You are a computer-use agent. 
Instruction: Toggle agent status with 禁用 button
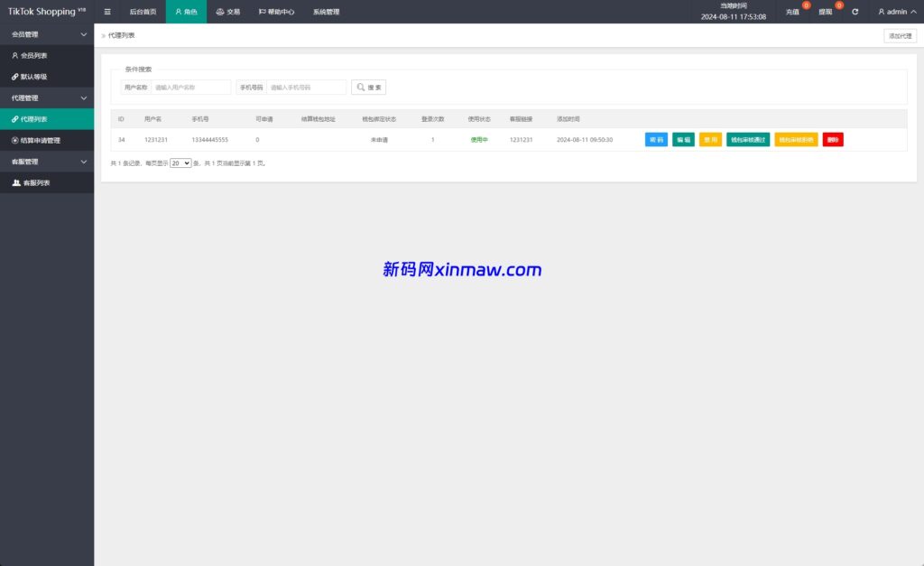tap(709, 140)
